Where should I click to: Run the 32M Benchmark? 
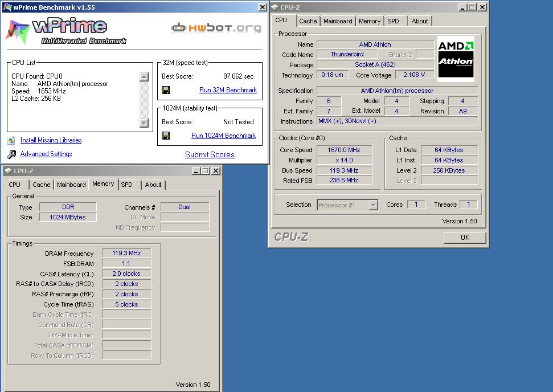click(228, 90)
